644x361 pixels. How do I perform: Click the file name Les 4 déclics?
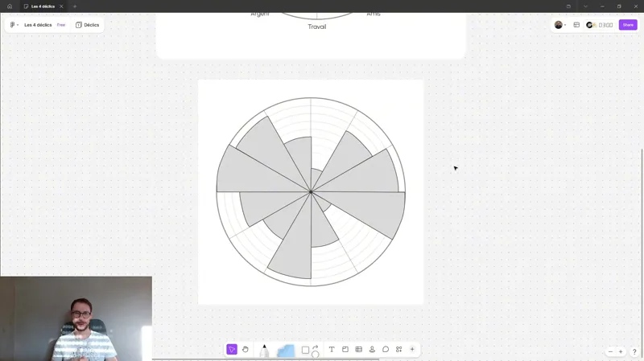point(38,25)
